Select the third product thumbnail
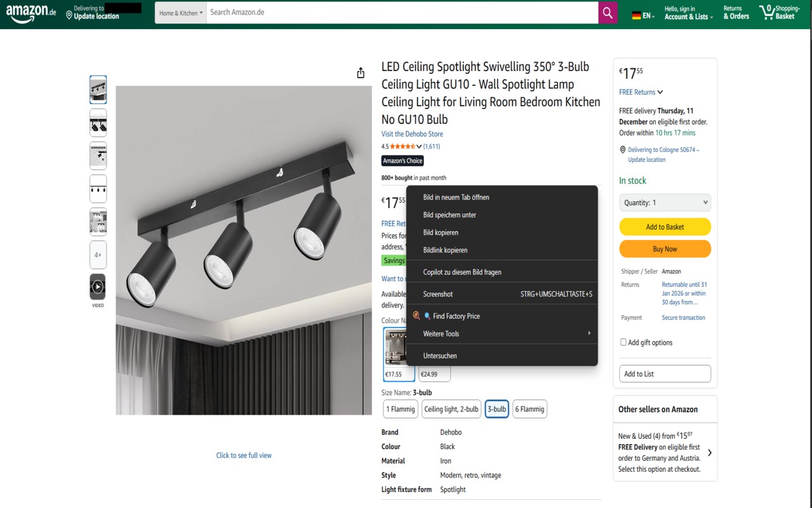The image size is (812, 508). point(98,156)
